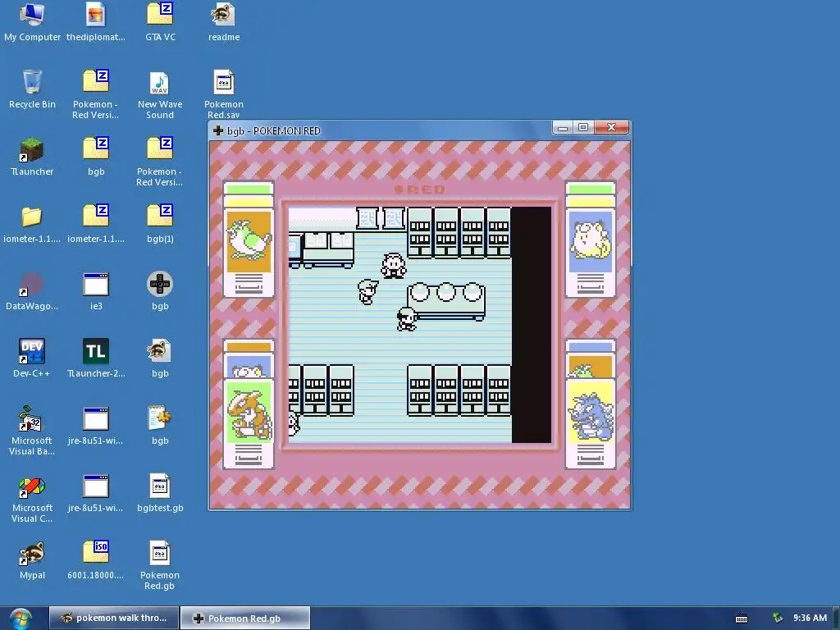The image size is (840, 630).
Task: Click the Windows Start orb
Action: pos(21,619)
